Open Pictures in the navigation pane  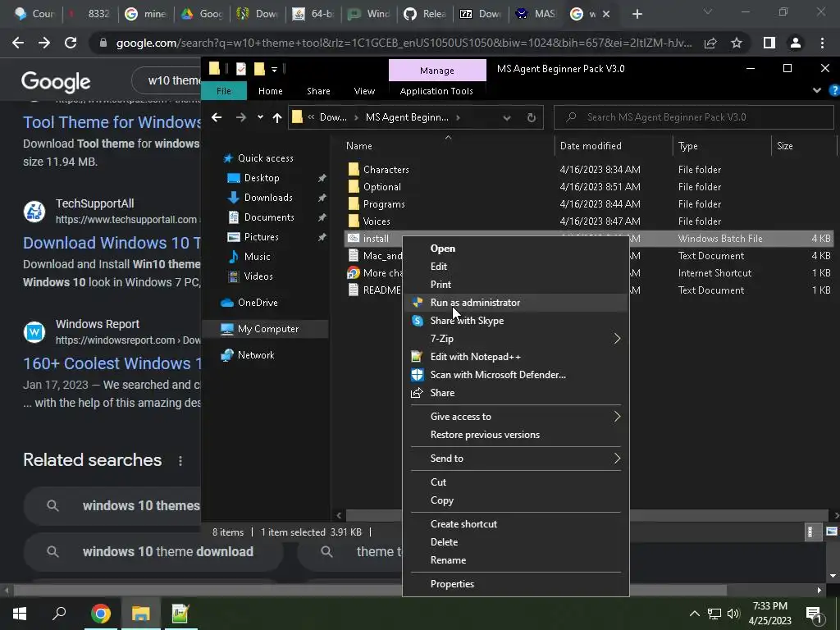coord(261,237)
